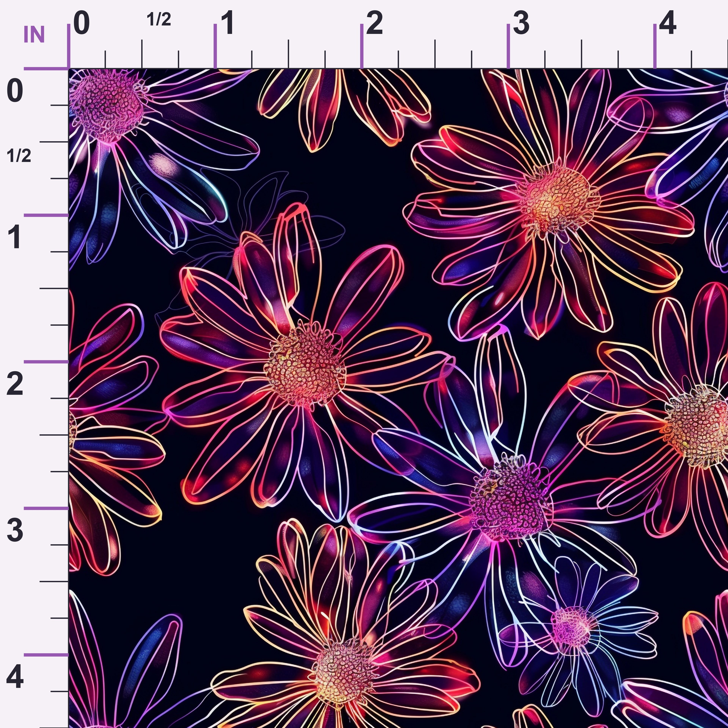This screenshot has width=728, height=728.
Task: Click the 0 label on left ruler
Action: pos(15,91)
